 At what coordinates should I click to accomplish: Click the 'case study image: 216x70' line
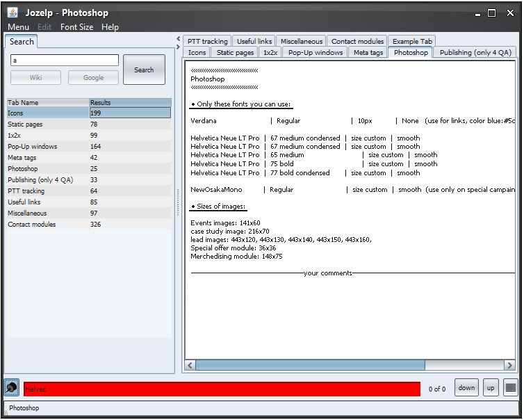coord(229,232)
